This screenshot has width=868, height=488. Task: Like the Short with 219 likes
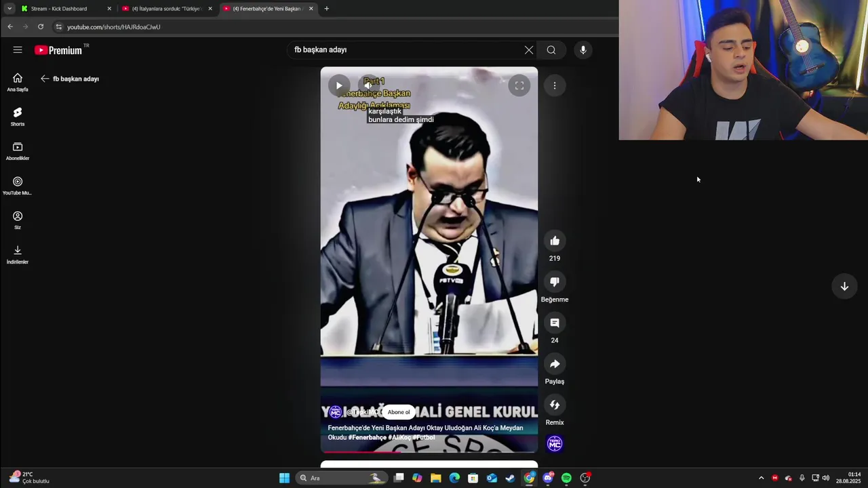tap(555, 241)
